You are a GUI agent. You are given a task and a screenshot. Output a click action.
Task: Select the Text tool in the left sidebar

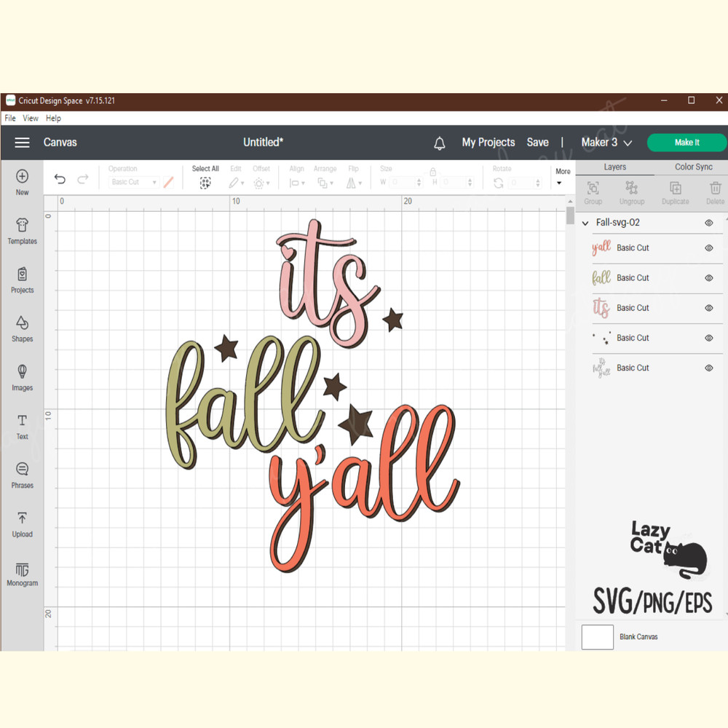22,427
